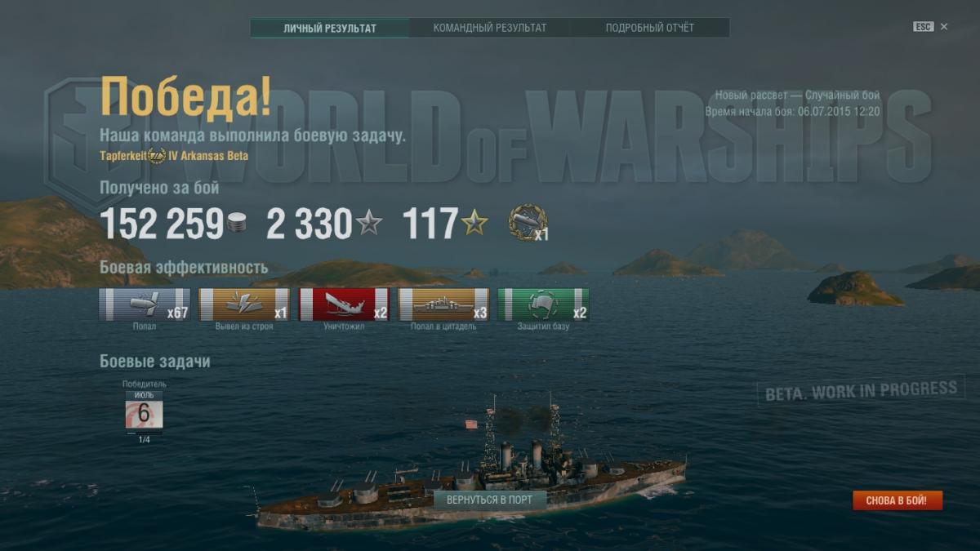
Task: Start another battle with Снова в бой!
Action: pos(898,500)
